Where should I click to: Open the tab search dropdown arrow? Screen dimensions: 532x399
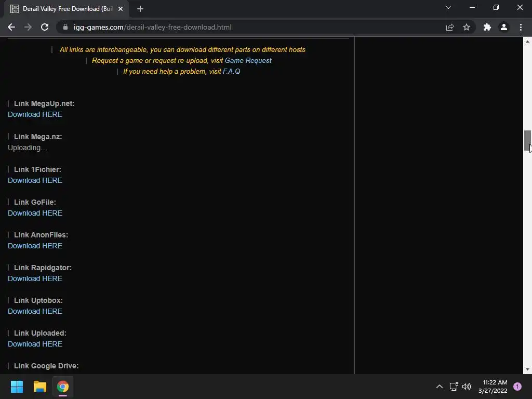pyautogui.click(x=448, y=7)
